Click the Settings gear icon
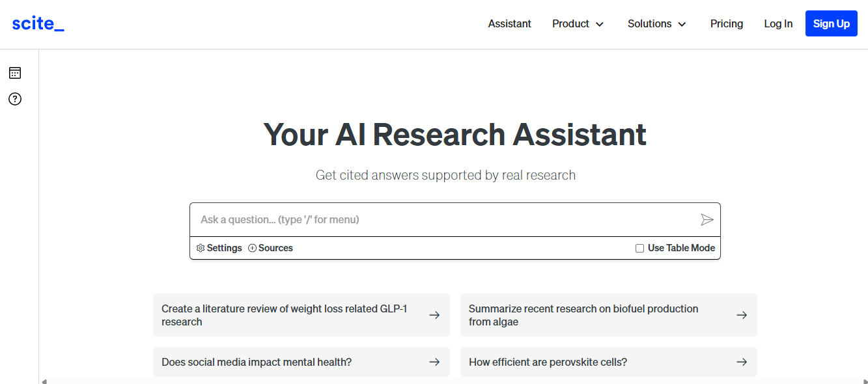This screenshot has height=384, width=868. coord(201,248)
